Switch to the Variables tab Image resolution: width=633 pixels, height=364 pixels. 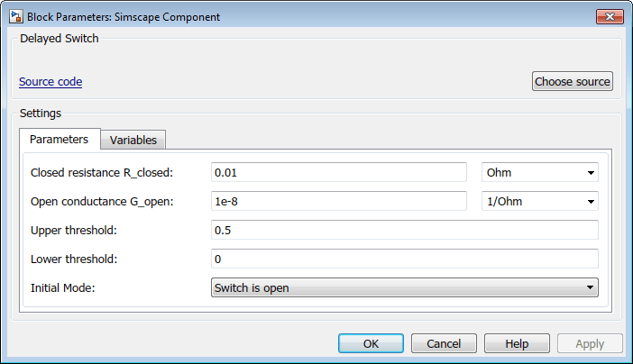[133, 140]
